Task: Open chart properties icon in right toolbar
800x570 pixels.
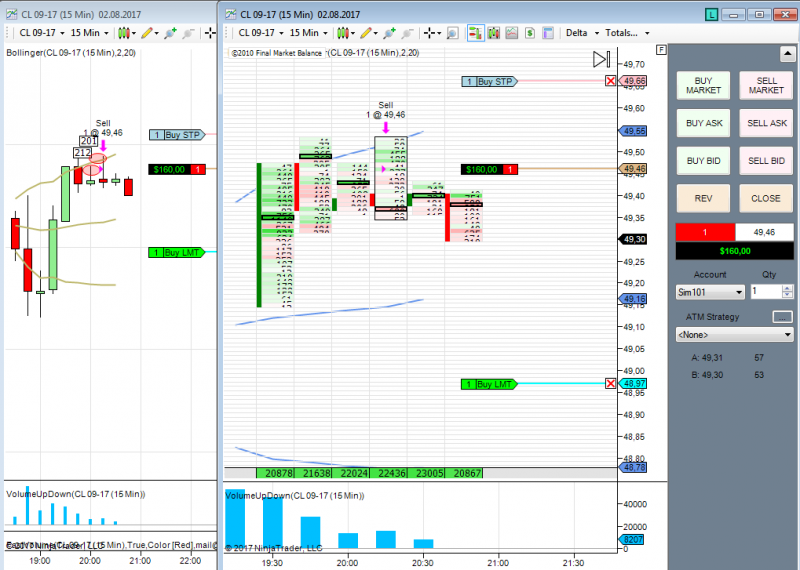Action: click(548, 33)
